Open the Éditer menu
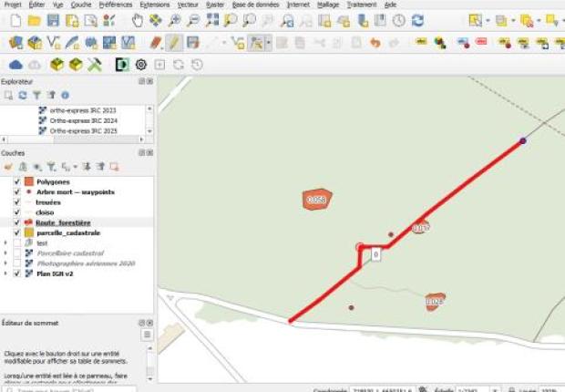Image resolution: width=565 pixels, height=392 pixels. pyautogui.click(x=36, y=5)
